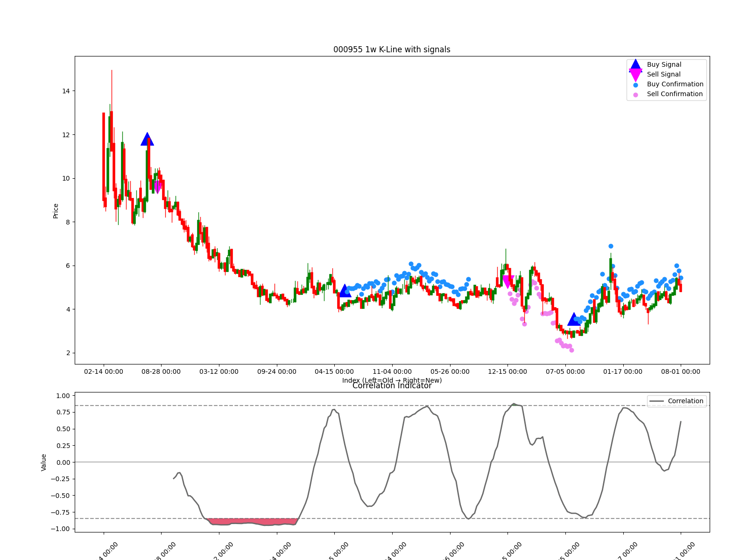Click the 0.75 correlation tick label
This screenshot has height=560, width=747.
click(x=63, y=412)
